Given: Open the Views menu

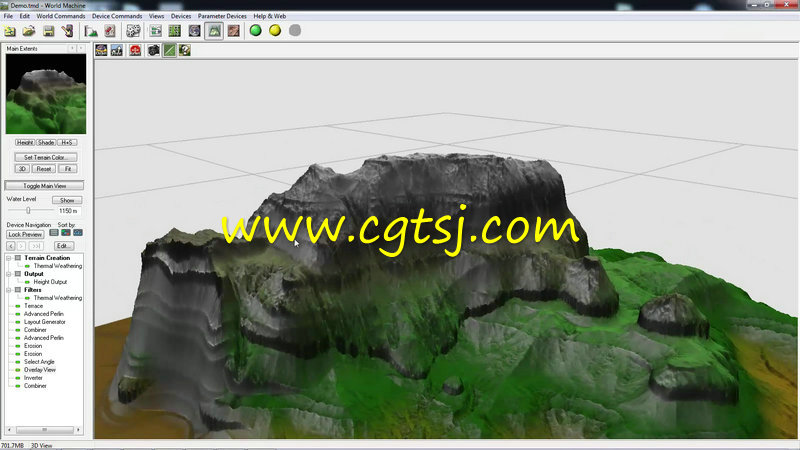Looking at the screenshot, I should [156, 16].
